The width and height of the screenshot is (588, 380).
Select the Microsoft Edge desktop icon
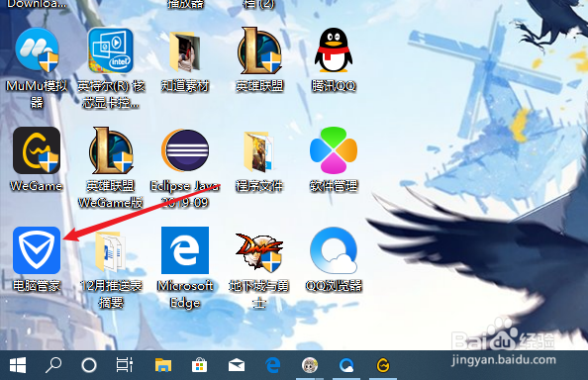click(x=185, y=250)
